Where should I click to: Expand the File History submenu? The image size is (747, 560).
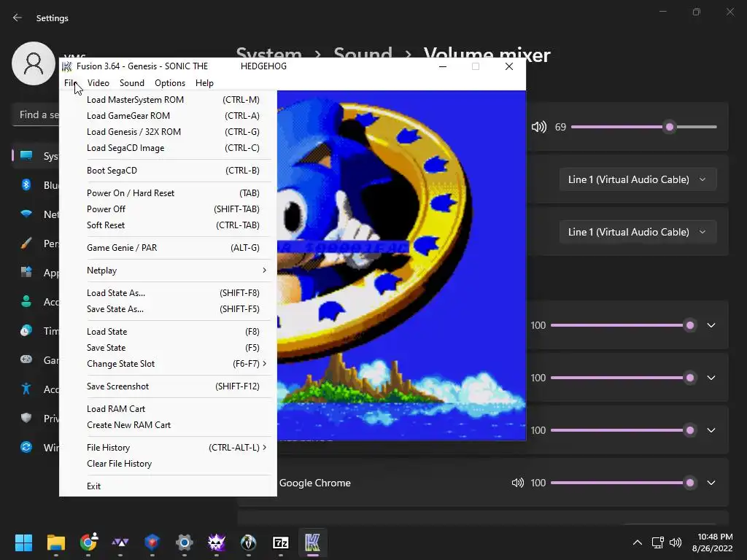(169, 448)
